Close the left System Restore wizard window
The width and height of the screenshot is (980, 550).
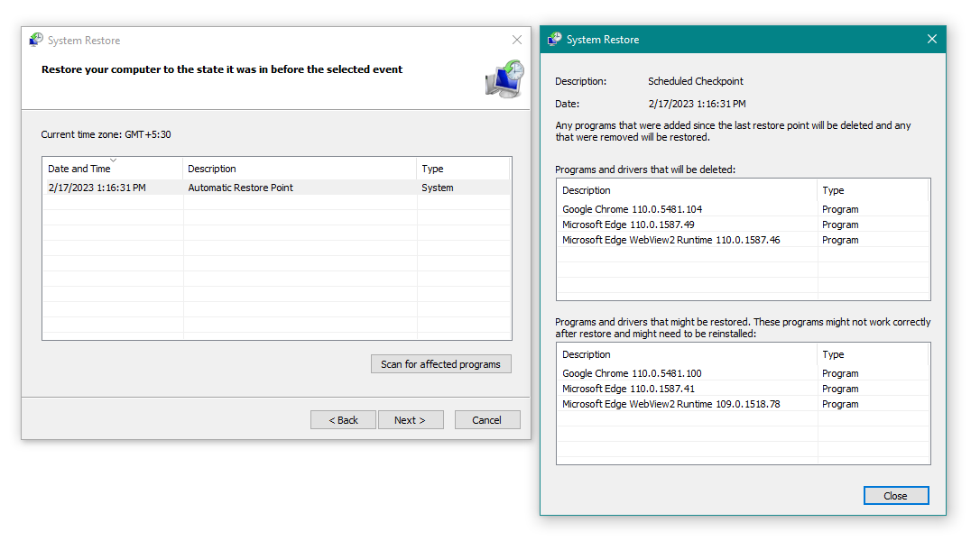(x=517, y=40)
